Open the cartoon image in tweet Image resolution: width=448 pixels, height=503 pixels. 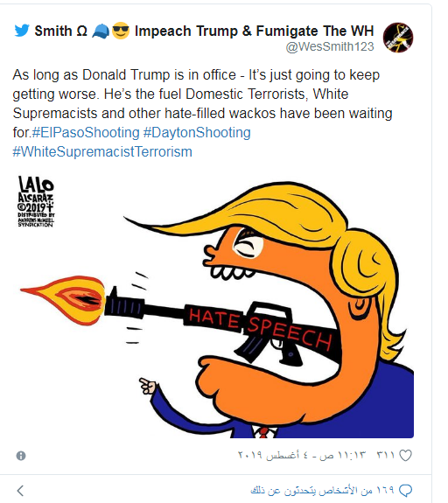(213, 305)
